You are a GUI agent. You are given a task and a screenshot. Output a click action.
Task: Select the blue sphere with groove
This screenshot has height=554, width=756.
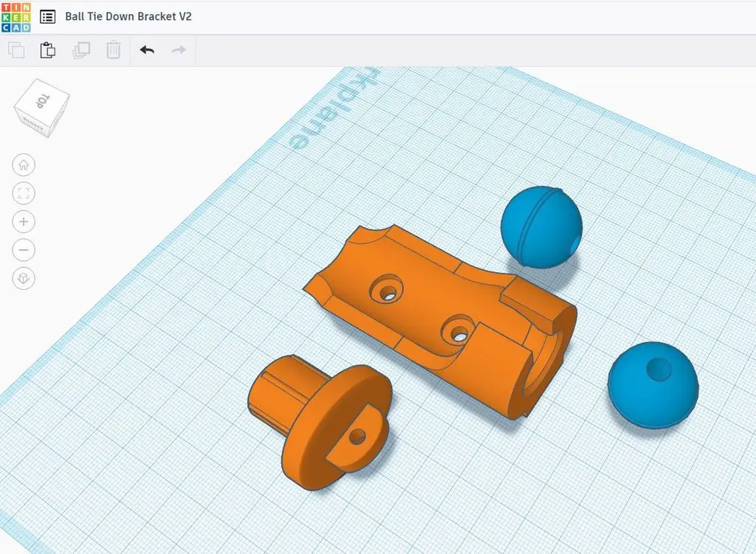(x=543, y=226)
